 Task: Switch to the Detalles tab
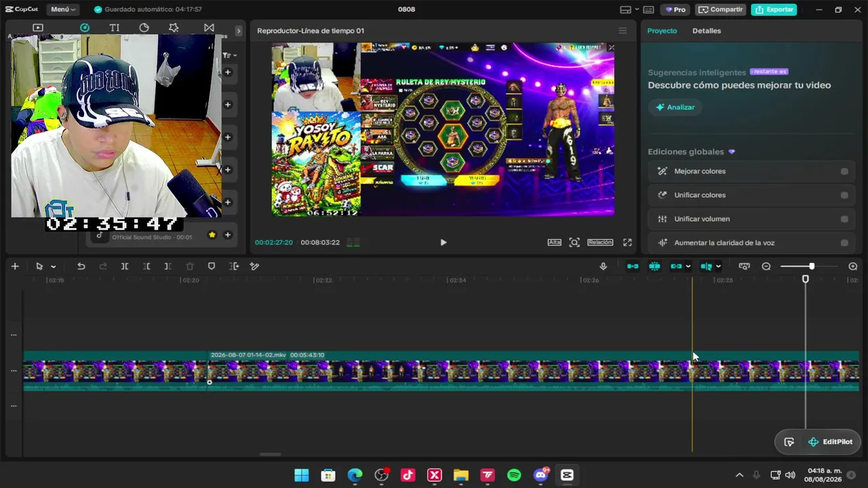(x=707, y=30)
